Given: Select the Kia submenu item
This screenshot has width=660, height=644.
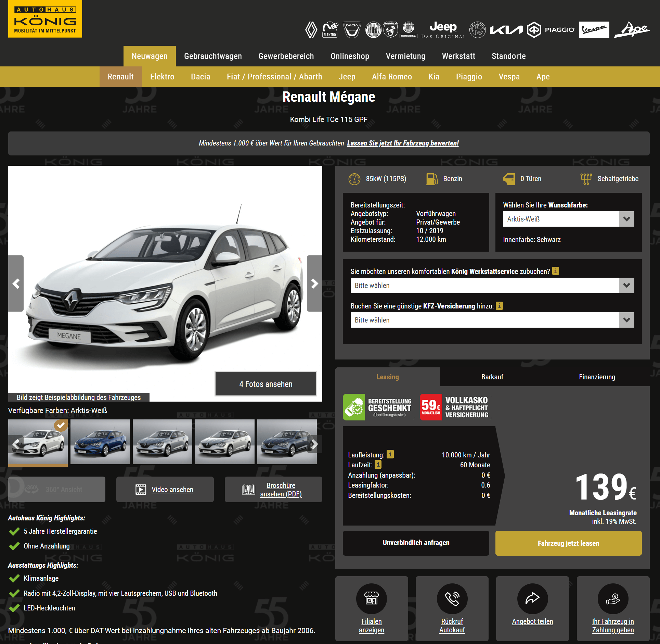Looking at the screenshot, I should pyautogui.click(x=434, y=77).
